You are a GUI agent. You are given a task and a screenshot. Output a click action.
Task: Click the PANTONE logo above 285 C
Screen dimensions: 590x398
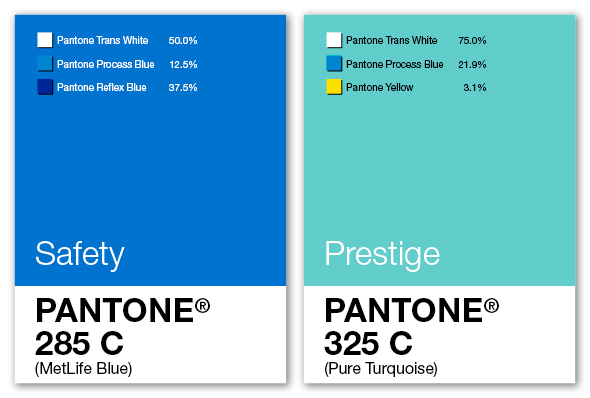tap(123, 310)
